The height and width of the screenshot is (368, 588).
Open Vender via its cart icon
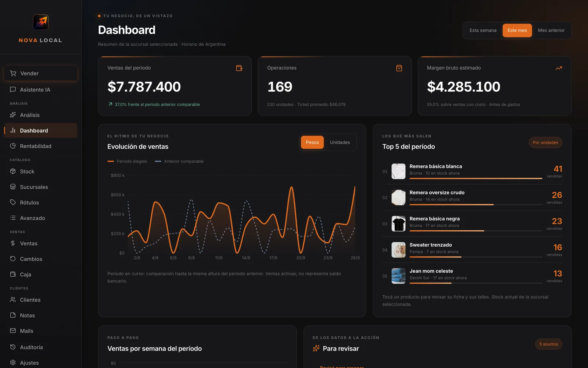[x=13, y=73]
